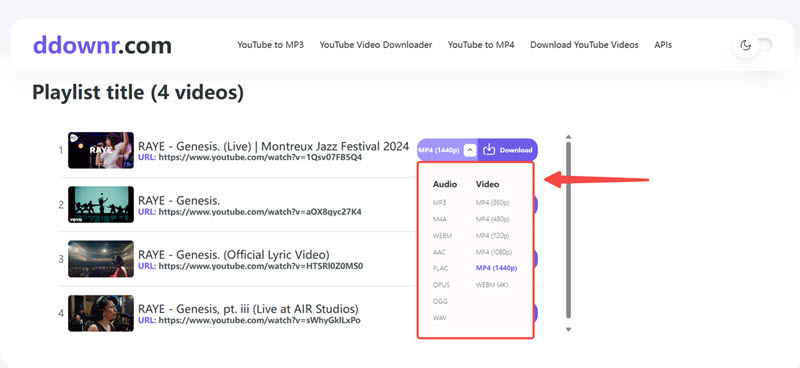
Task: Select MP4 (720p) video quality
Action: pos(492,235)
